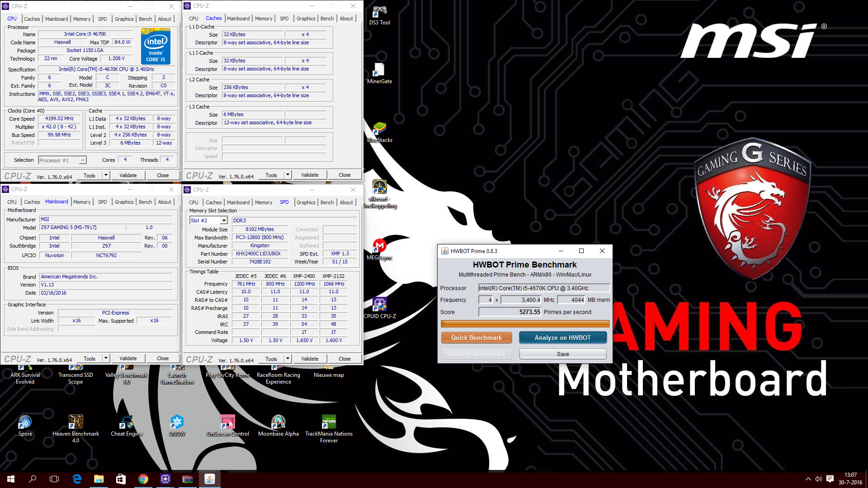Open the silkroad Snelkoppeling shortcut

pos(379,194)
